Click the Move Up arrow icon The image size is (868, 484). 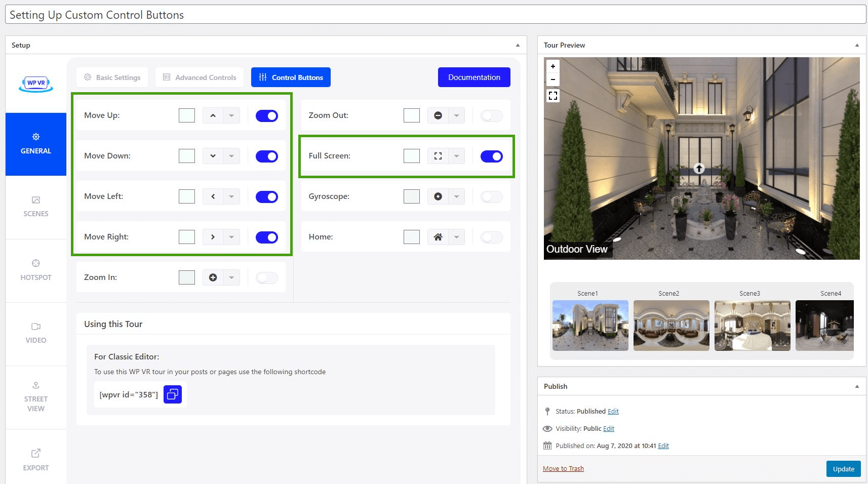pyautogui.click(x=213, y=115)
